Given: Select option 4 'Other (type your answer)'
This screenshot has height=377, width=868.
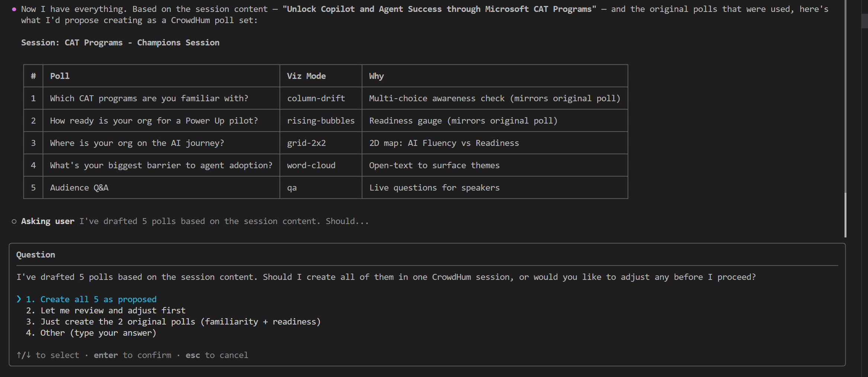Looking at the screenshot, I should pyautogui.click(x=91, y=333).
